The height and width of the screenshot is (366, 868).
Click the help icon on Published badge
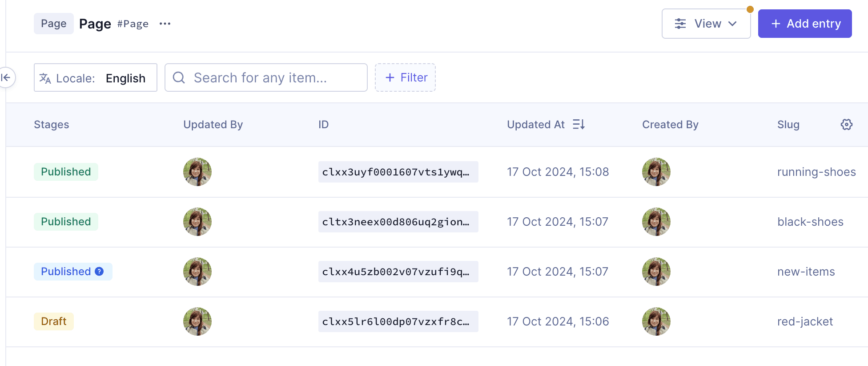pos(100,272)
